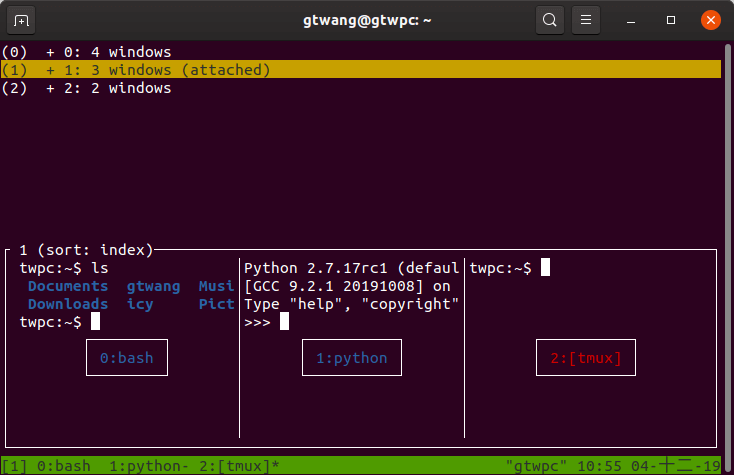Click the "gtwpc" hostname in status bar

(x=536, y=466)
